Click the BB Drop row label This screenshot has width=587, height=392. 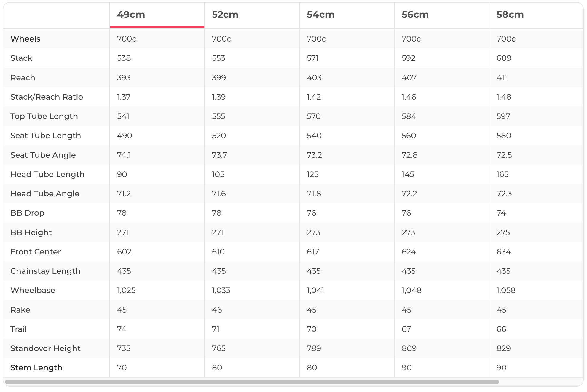27,213
